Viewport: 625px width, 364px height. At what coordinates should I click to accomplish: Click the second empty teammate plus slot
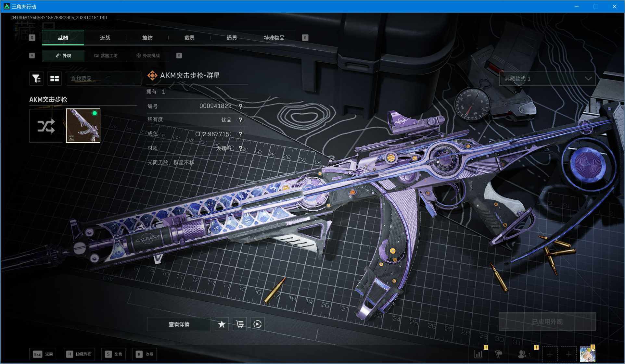click(568, 354)
